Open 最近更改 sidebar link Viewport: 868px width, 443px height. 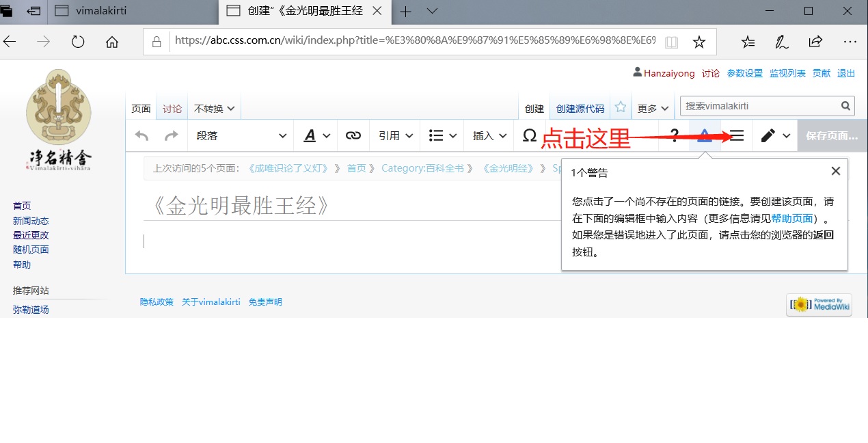[x=31, y=235]
